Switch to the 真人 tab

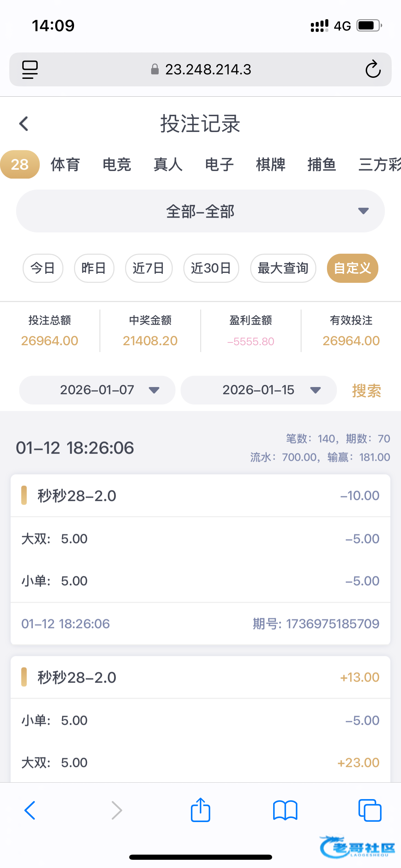[x=168, y=165]
